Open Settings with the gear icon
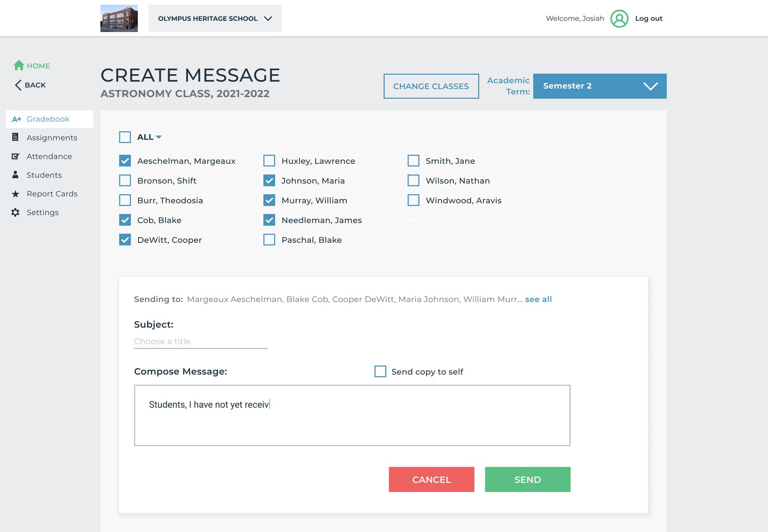The width and height of the screenshot is (768, 532). click(x=17, y=212)
